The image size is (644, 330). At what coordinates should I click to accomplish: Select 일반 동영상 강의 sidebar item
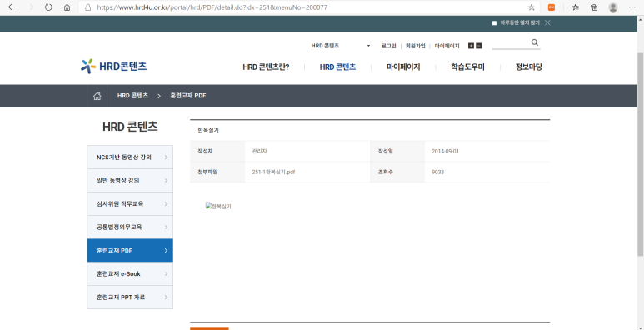pyautogui.click(x=130, y=180)
